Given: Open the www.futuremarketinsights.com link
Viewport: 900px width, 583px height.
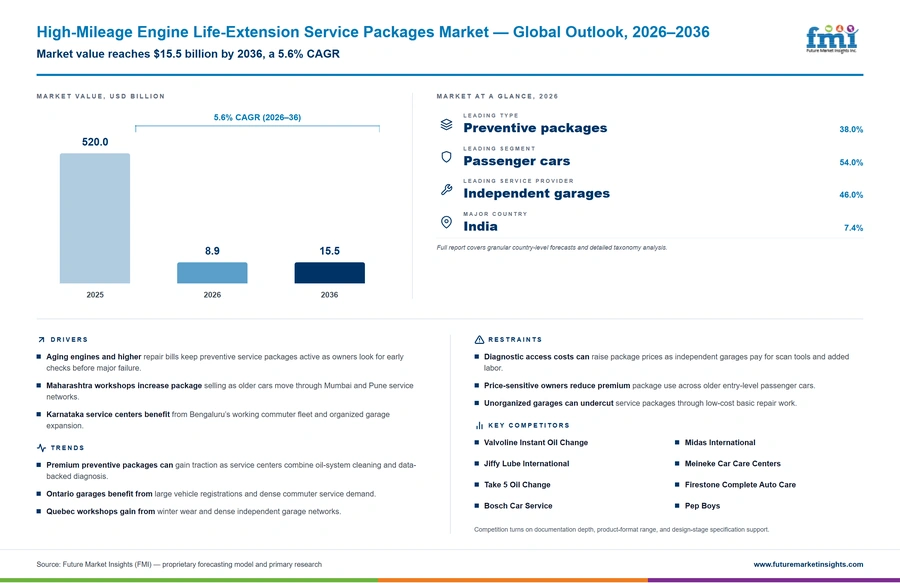Looking at the screenshot, I should pyautogui.click(x=808, y=564).
